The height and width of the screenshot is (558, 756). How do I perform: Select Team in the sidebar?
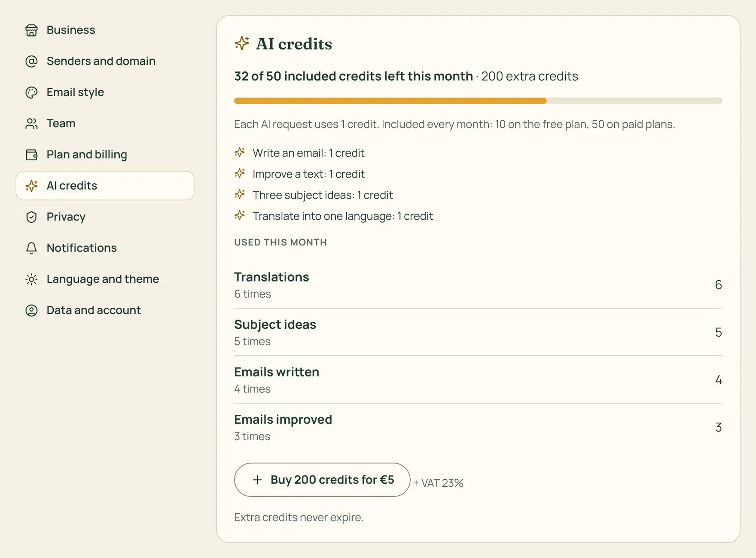(x=105, y=123)
